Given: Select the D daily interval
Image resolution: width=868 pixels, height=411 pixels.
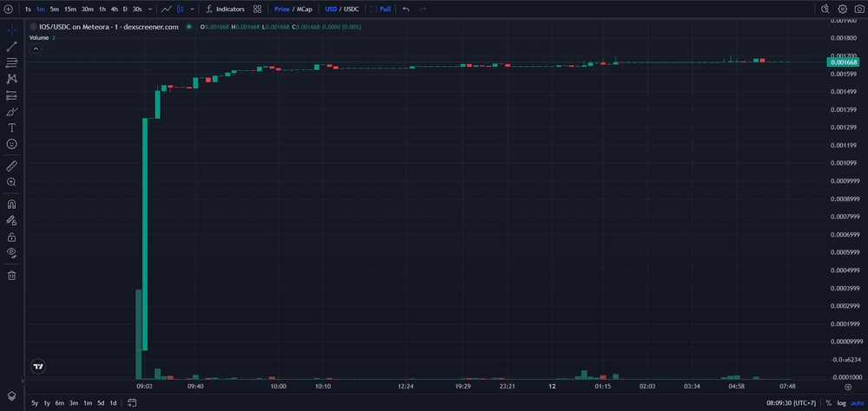Looking at the screenshot, I should click(125, 10).
